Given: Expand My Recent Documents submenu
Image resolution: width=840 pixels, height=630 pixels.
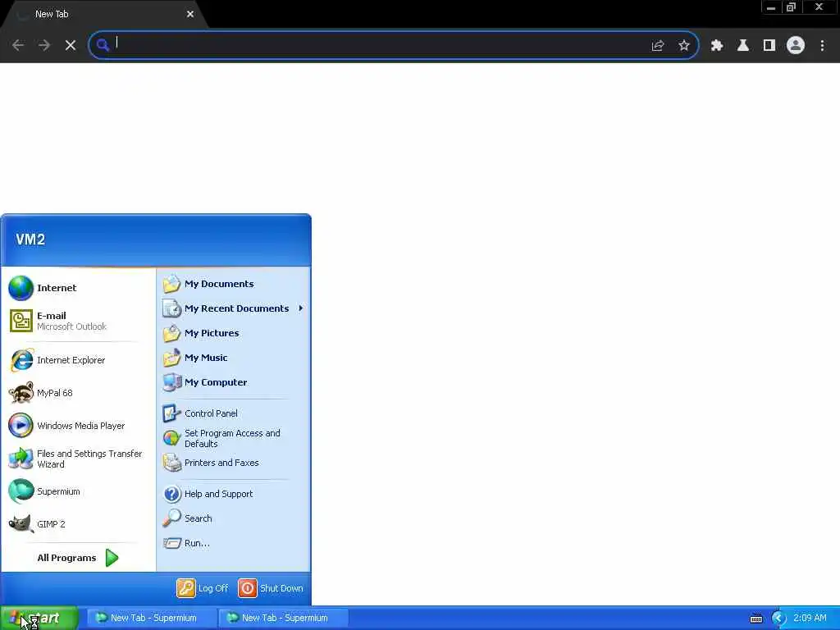Looking at the screenshot, I should pyautogui.click(x=233, y=308).
